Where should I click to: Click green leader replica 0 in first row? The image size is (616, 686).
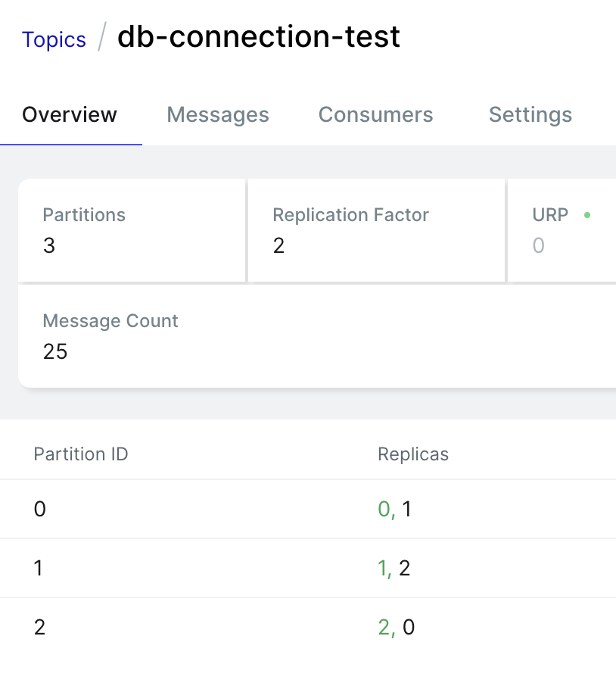[x=384, y=509]
